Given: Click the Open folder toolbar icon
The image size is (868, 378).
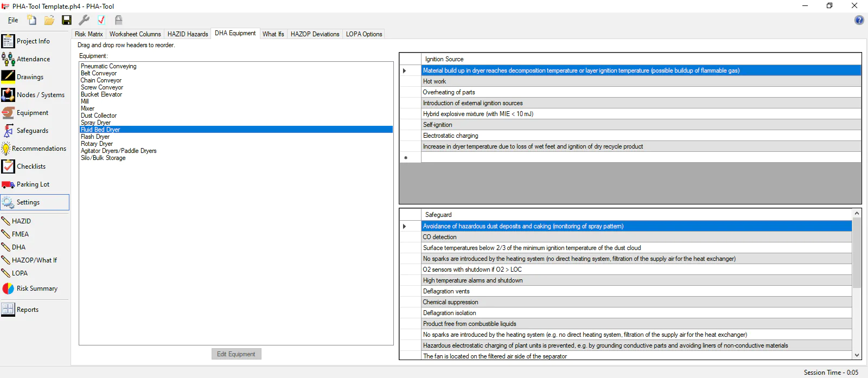Looking at the screenshot, I should click(x=49, y=20).
